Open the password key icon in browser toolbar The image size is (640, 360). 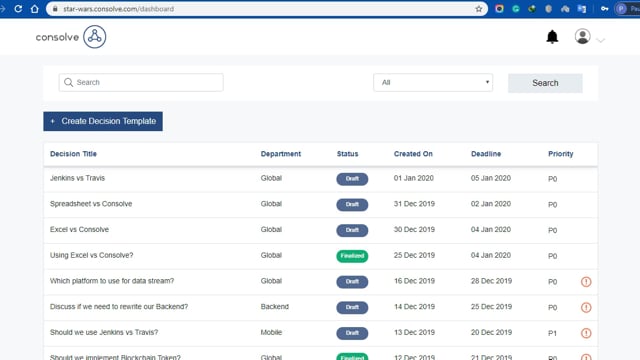tap(604, 9)
